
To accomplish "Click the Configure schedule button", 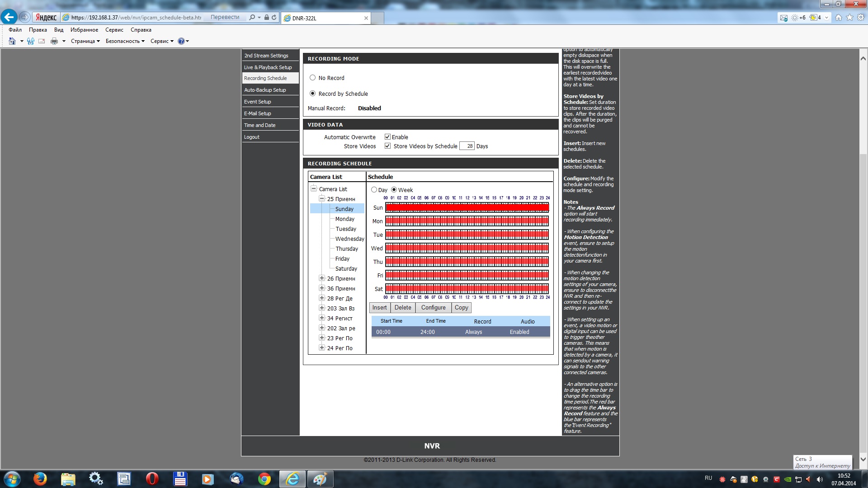I will point(433,308).
